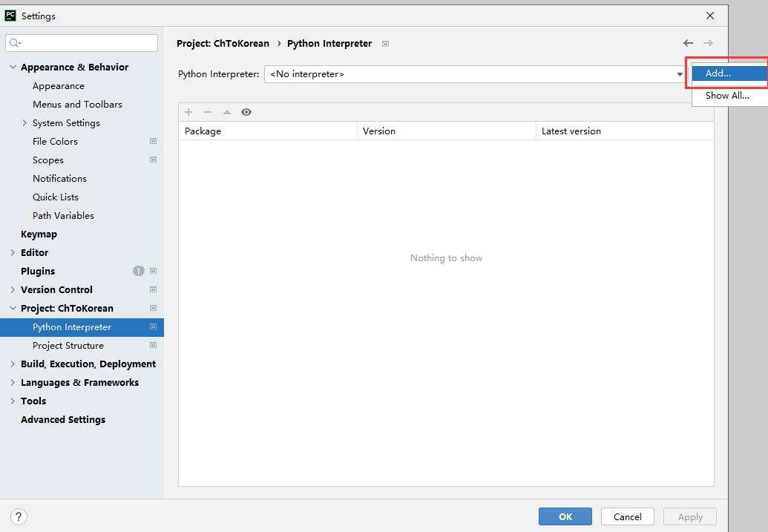
Task: Expand the Editor section
Action: click(13, 253)
